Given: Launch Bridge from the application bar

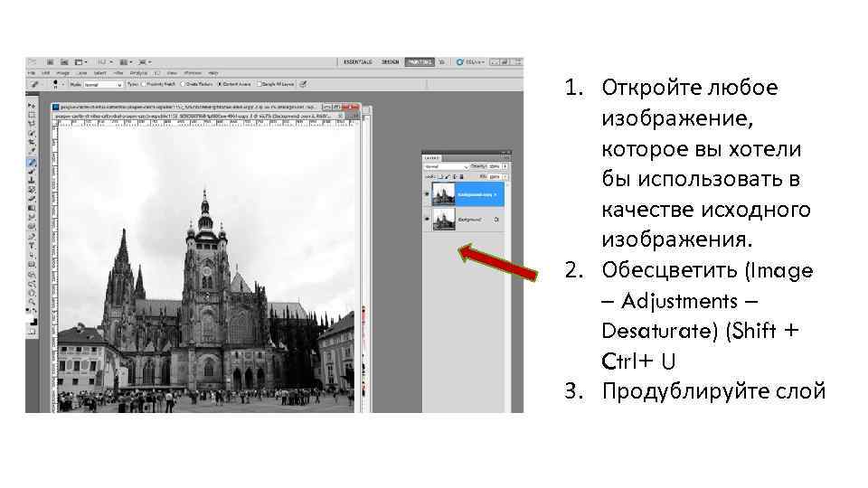Looking at the screenshot, I should [x=50, y=62].
